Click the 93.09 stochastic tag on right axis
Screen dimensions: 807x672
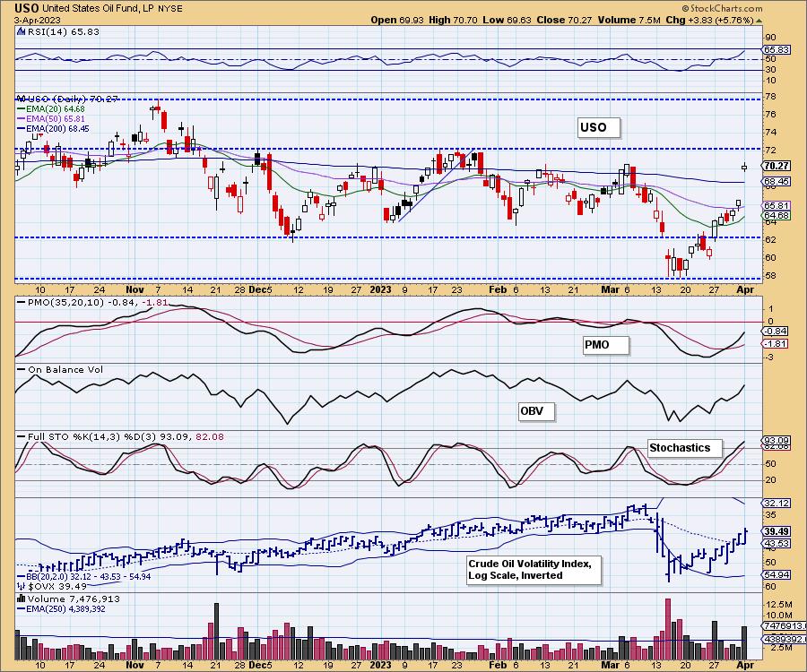click(777, 440)
